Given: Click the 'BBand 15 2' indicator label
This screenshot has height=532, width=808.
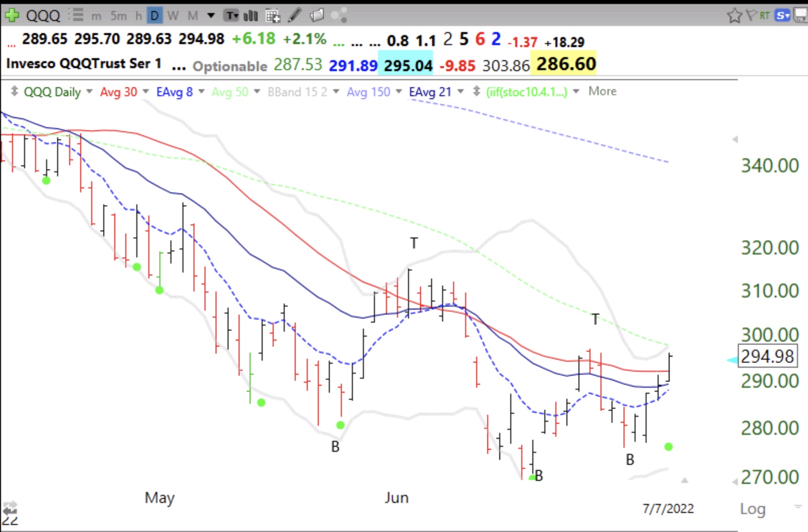Looking at the screenshot, I should [x=297, y=92].
